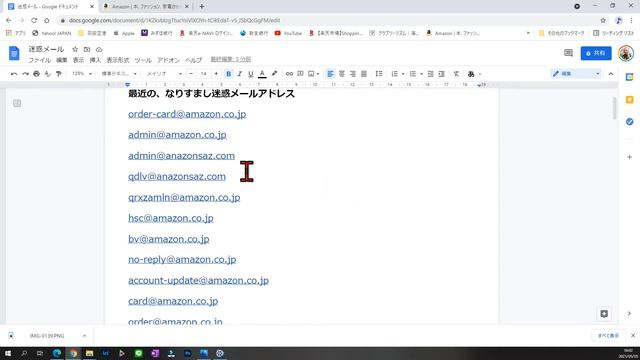Toggle italic formatting
Viewport: 640px width, 360px height.
(x=240, y=74)
